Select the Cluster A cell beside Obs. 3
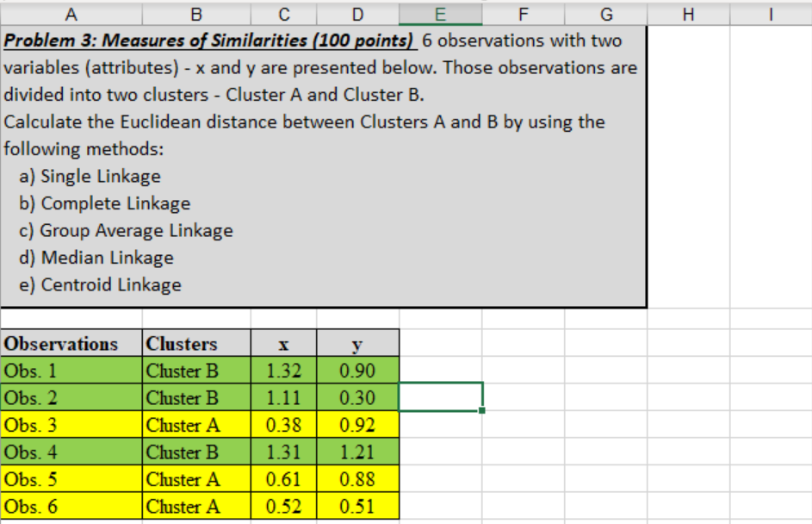 pos(196,425)
